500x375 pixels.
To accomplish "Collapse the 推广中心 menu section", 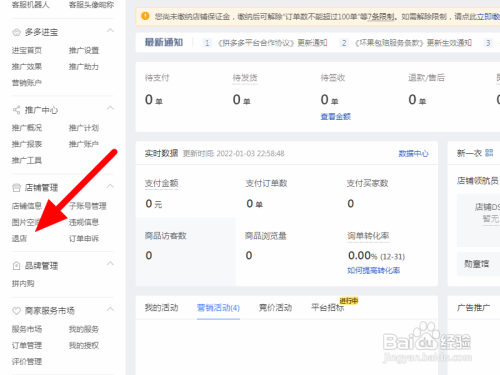I will pos(110,108).
